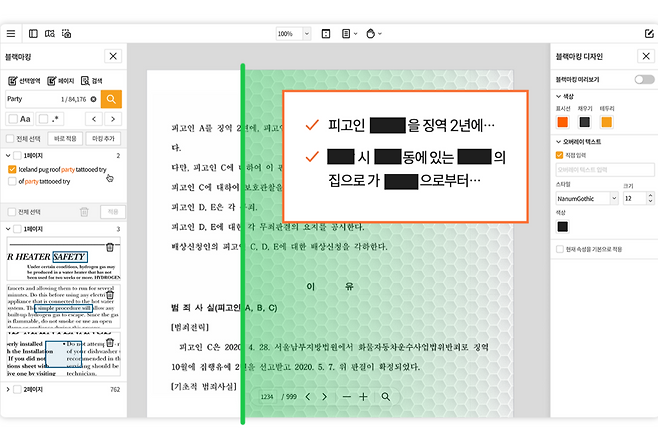Viewport: 658px width, 438px height.
Task: Open the hamburger menu at top left
Action: point(11,34)
